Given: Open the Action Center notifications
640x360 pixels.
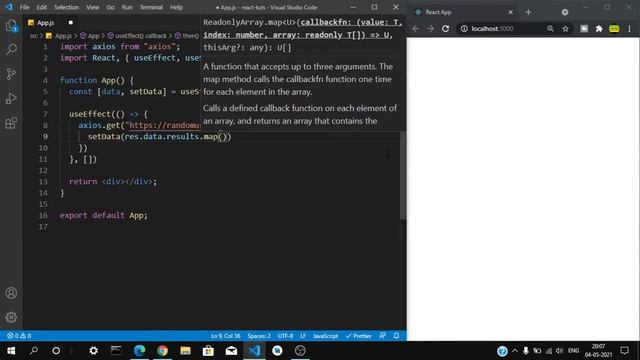Looking at the screenshot, I should 624,351.
